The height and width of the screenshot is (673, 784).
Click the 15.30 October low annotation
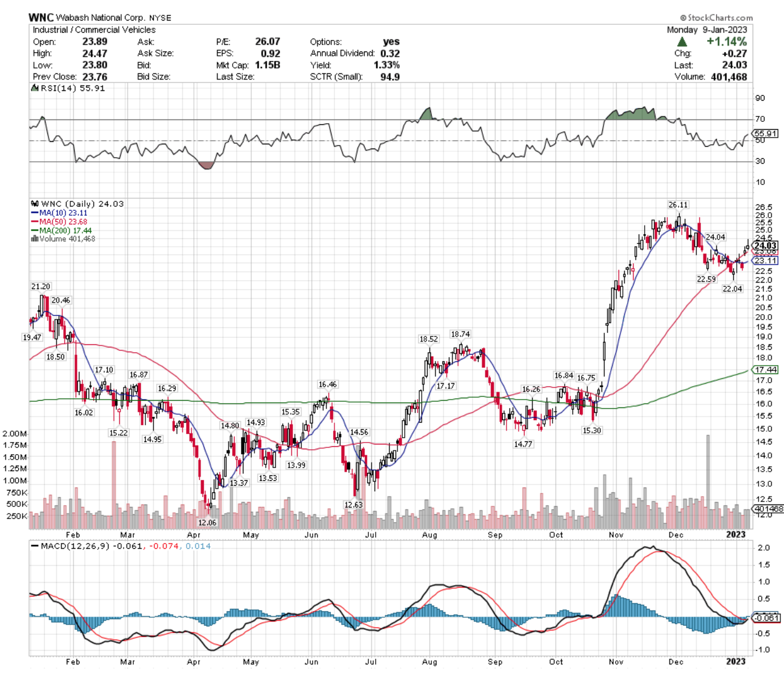tap(591, 430)
